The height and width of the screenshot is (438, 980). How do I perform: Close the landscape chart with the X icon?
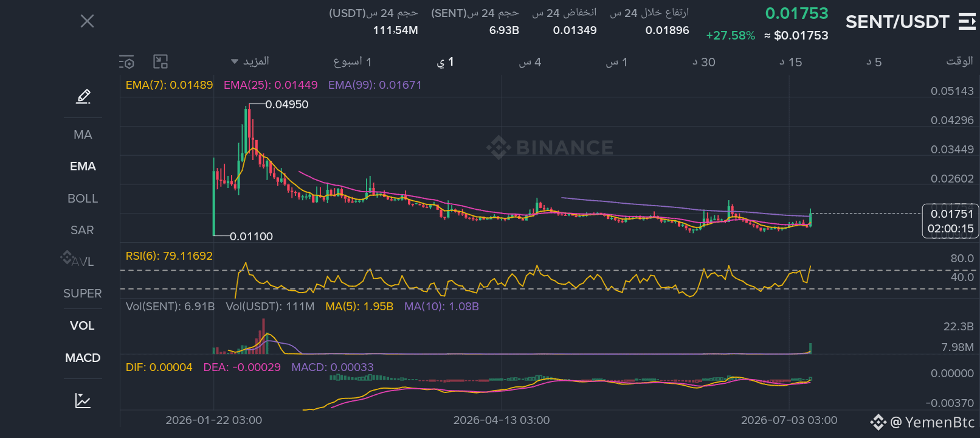[87, 21]
